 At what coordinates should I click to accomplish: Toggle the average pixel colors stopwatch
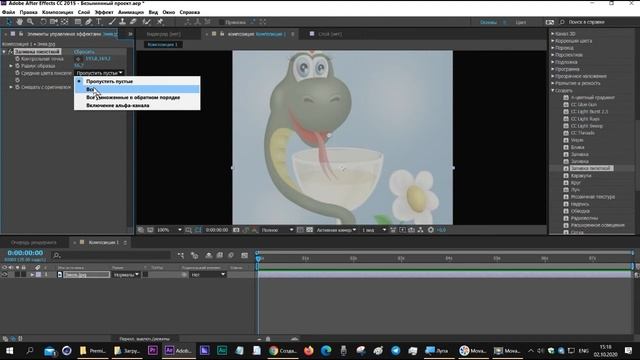click(x=17, y=73)
